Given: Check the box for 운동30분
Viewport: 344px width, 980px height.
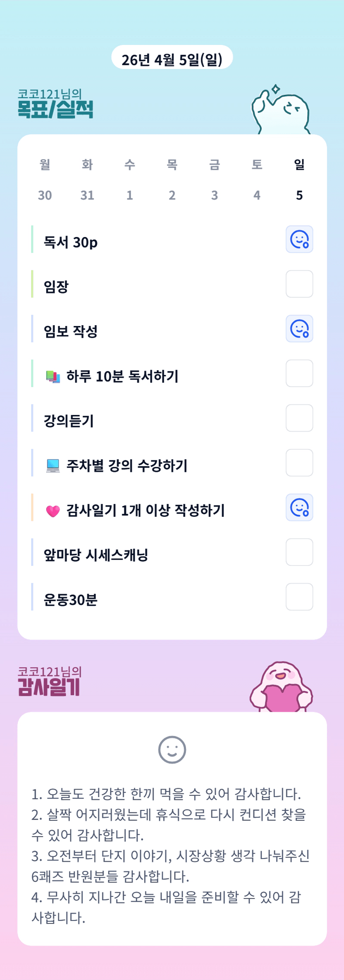Looking at the screenshot, I should click(299, 597).
